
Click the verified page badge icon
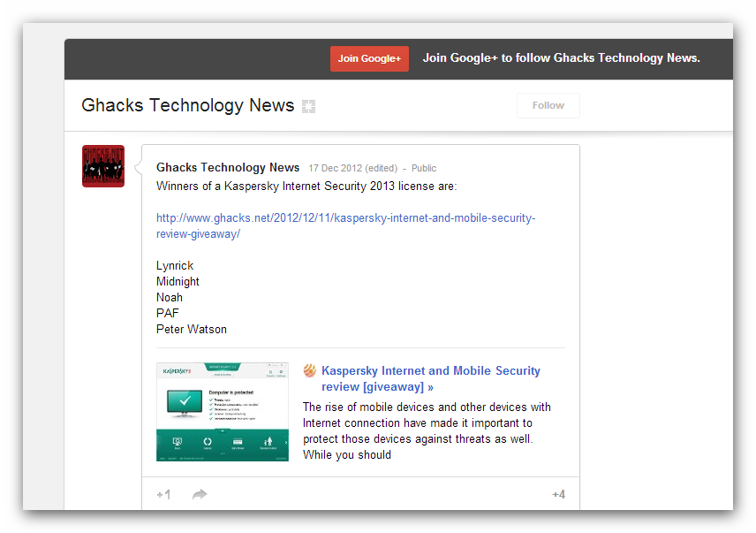click(308, 106)
